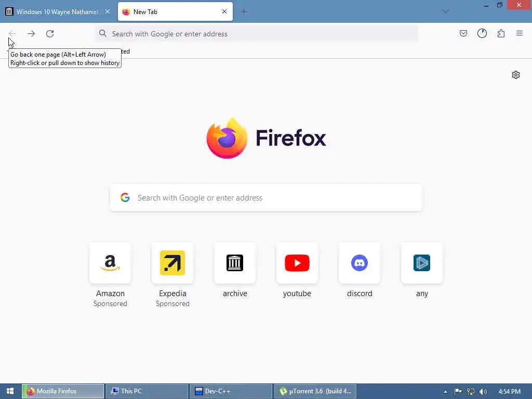
Task: Close the Windows 10 Wayne Nathaniel tab
Action: 108,11
